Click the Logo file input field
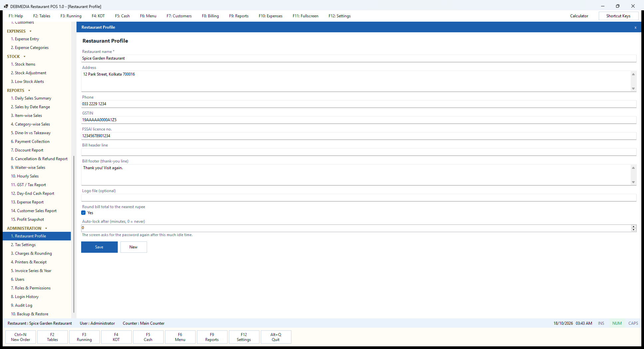This screenshot has height=349, width=644. coord(359,197)
